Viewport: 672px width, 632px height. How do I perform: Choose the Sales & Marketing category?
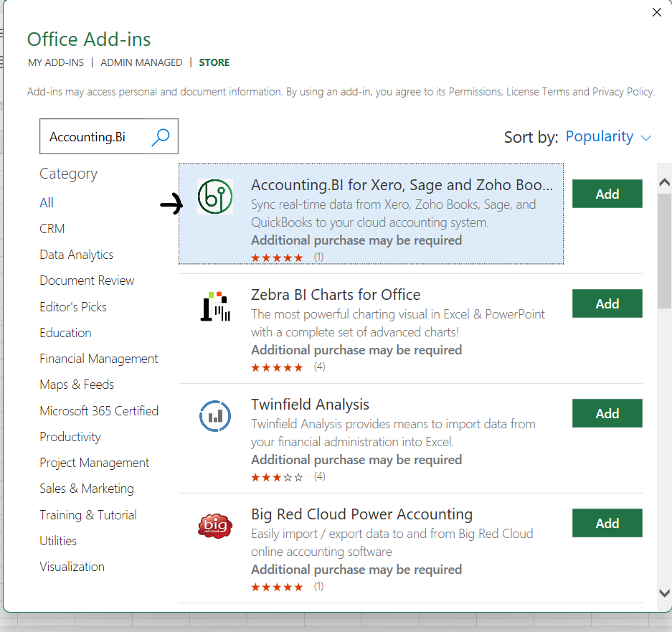(87, 489)
